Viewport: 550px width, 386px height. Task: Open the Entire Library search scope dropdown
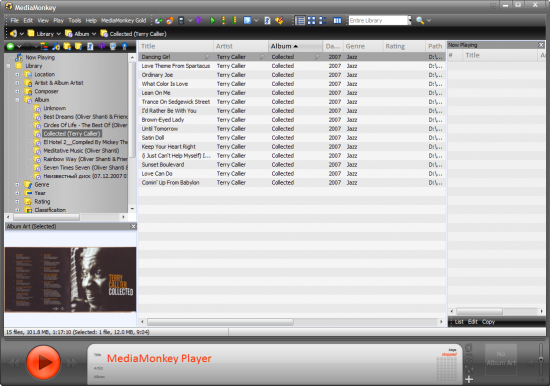(409, 20)
